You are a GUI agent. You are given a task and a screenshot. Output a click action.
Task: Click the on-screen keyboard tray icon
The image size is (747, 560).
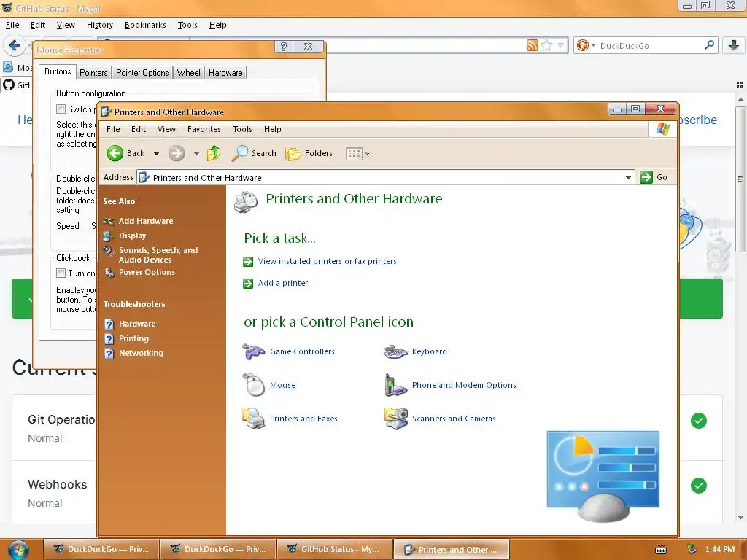(x=661, y=550)
